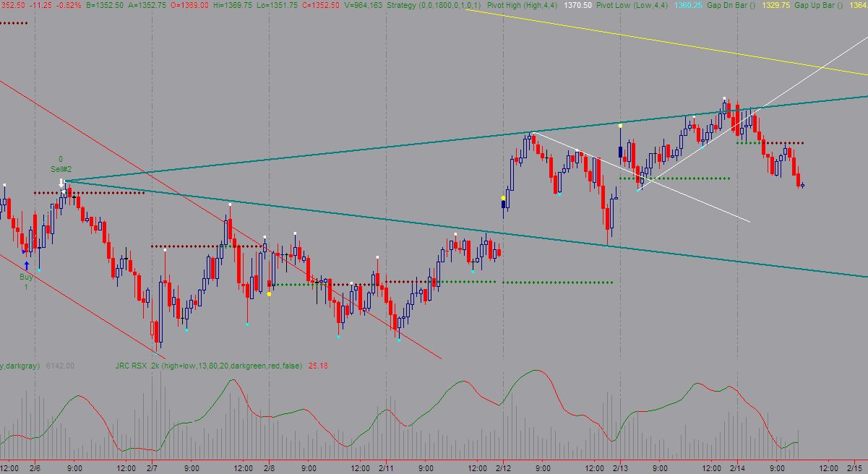Click the 2/6 date label on time axis

tap(35, 467)
